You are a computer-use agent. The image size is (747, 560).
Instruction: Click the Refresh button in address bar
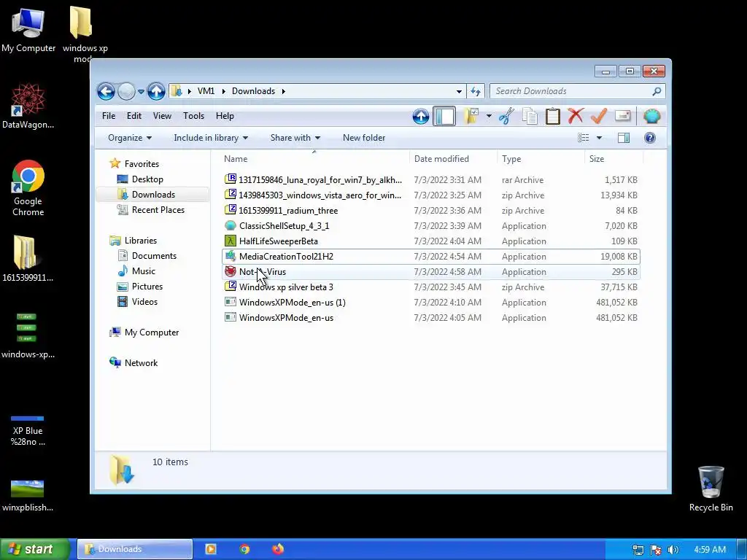point(476,91)
